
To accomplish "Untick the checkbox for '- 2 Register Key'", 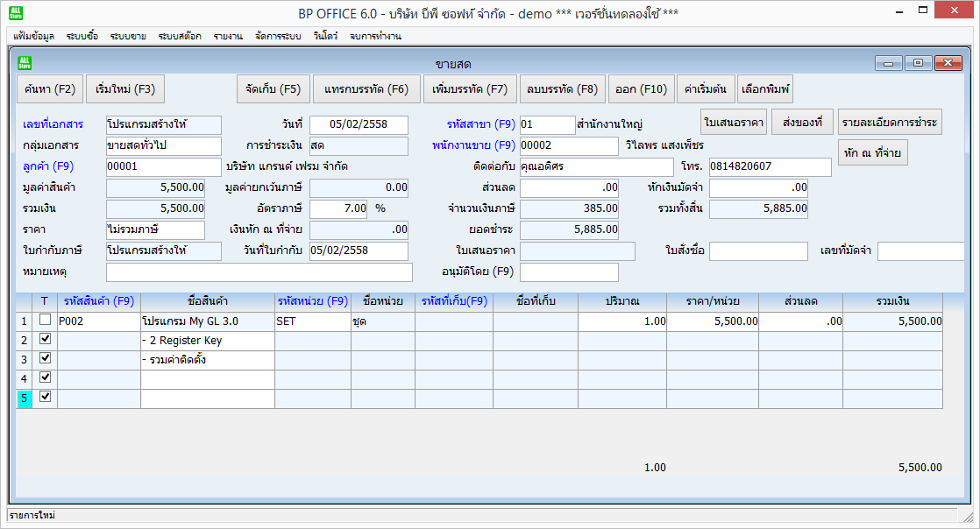I will pyautogui.click(x=45, y=339).
